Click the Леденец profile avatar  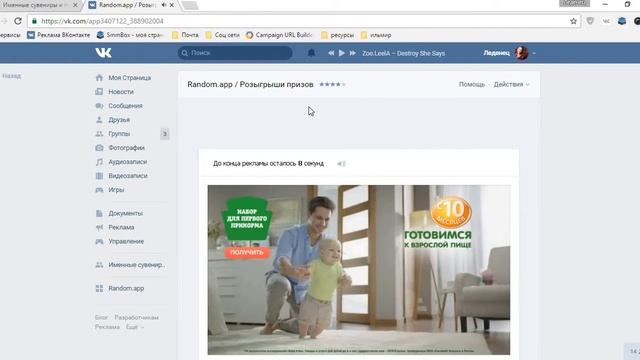[521, 53]
